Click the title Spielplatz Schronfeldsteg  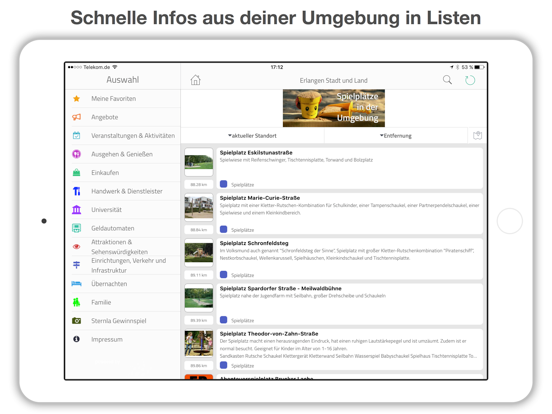pos(254,243)
